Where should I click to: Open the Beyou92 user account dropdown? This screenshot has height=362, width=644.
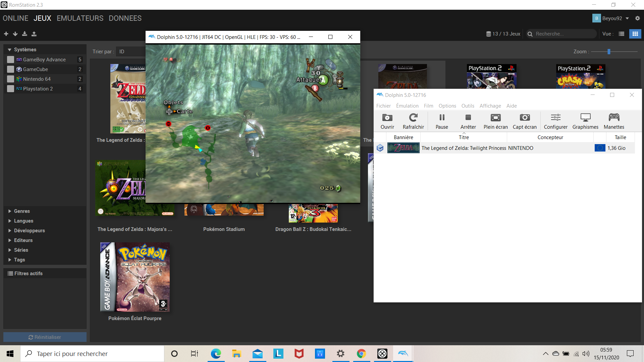[611, 18]
